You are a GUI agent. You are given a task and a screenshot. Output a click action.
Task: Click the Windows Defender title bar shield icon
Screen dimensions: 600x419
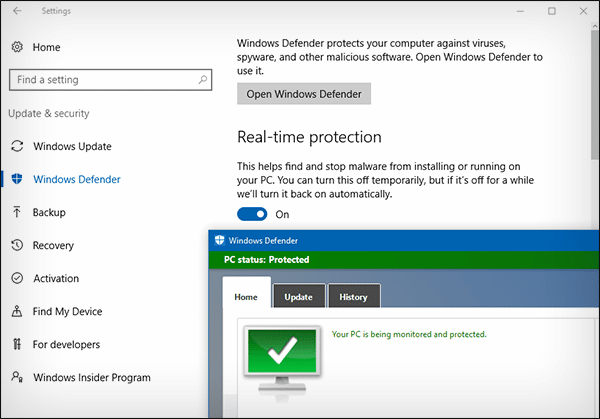click(x=219, y=240)
